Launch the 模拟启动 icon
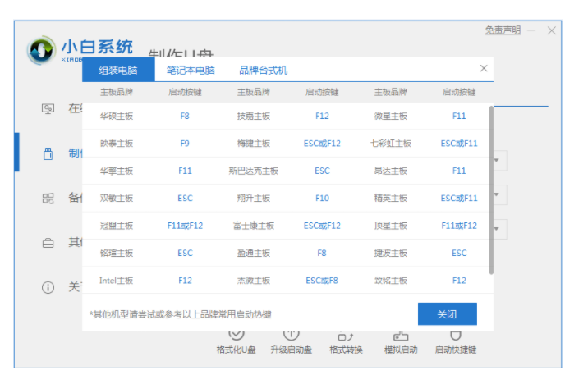 coord(401,336)
